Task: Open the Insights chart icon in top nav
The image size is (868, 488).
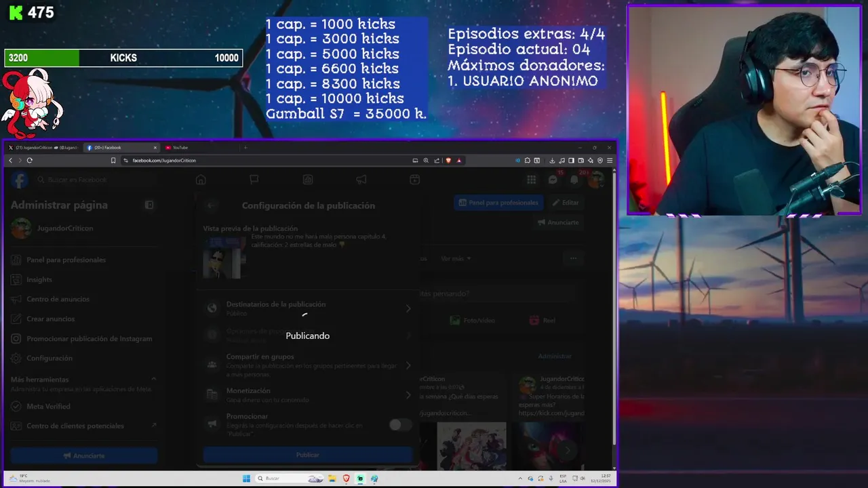Action: pos(308,180)
